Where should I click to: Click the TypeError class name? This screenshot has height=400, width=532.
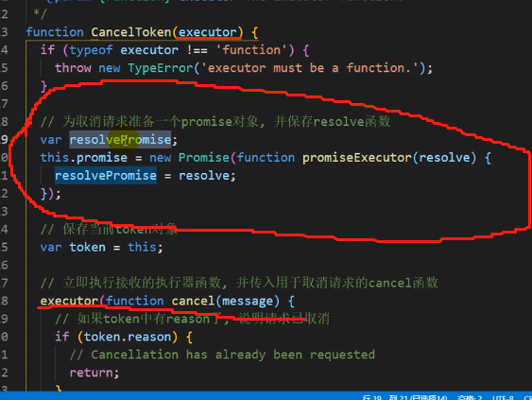161,68
